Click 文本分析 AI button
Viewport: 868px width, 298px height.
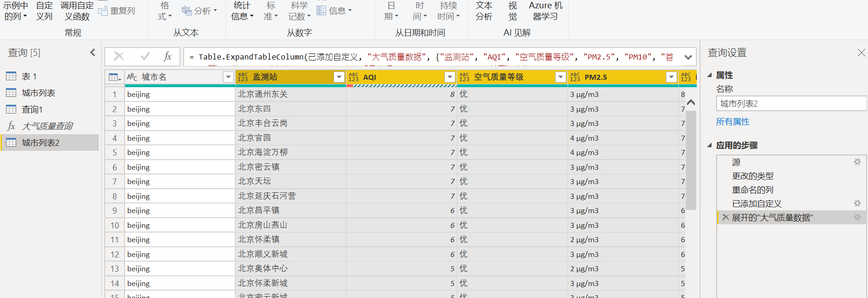(484, 11)
